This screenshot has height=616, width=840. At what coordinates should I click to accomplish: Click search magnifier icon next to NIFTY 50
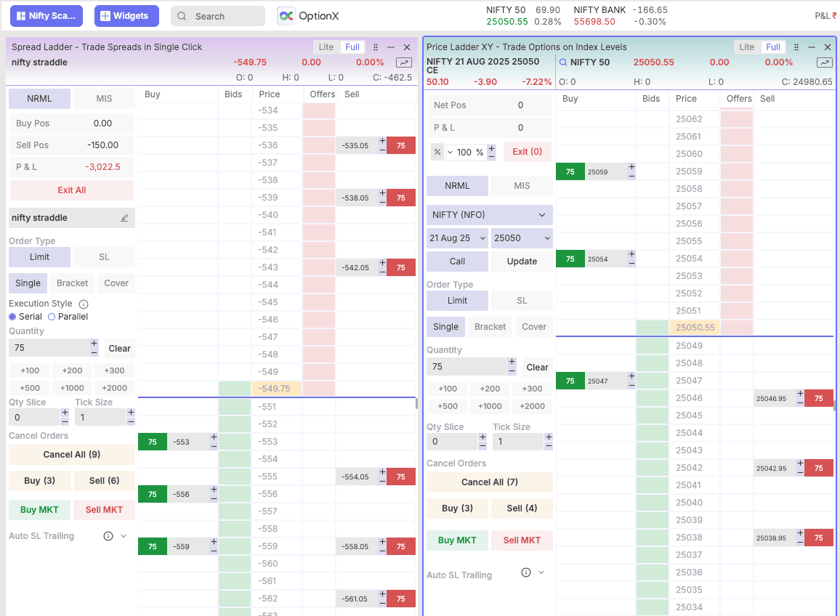562,62
